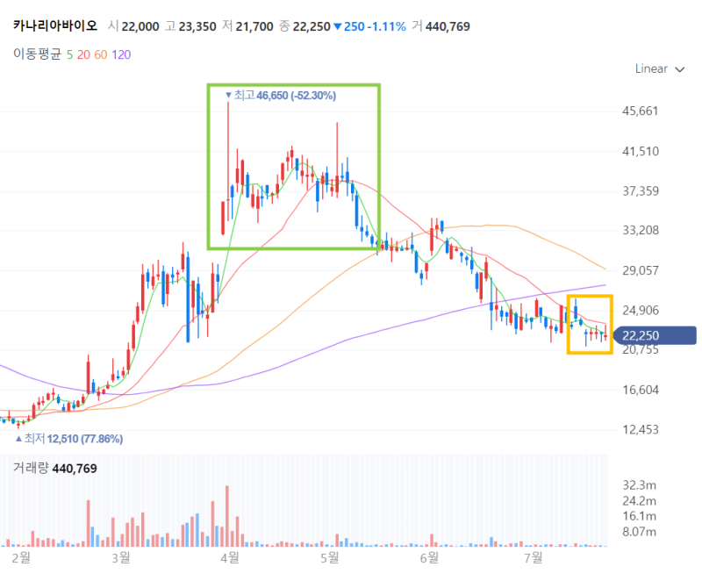Click the 최저 12,510 low marker label
Screen dimensions: 702x588
pyautogui.click(x=69, y=439)
